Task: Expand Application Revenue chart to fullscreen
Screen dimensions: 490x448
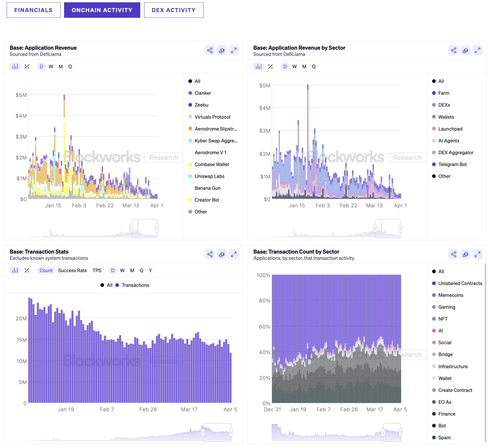Action: [234, 50]
